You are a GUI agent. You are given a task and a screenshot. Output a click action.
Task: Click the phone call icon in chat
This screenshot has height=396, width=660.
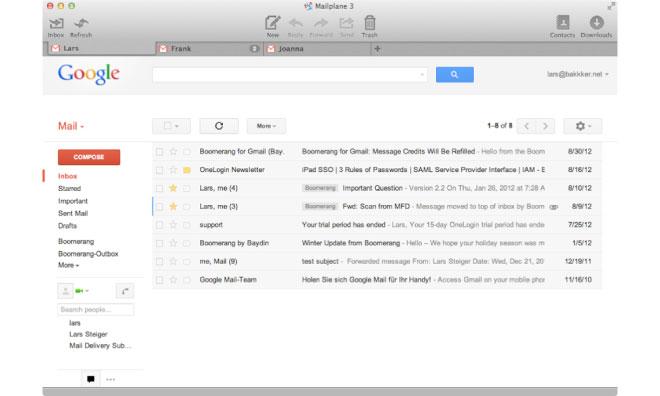[125, 291]
